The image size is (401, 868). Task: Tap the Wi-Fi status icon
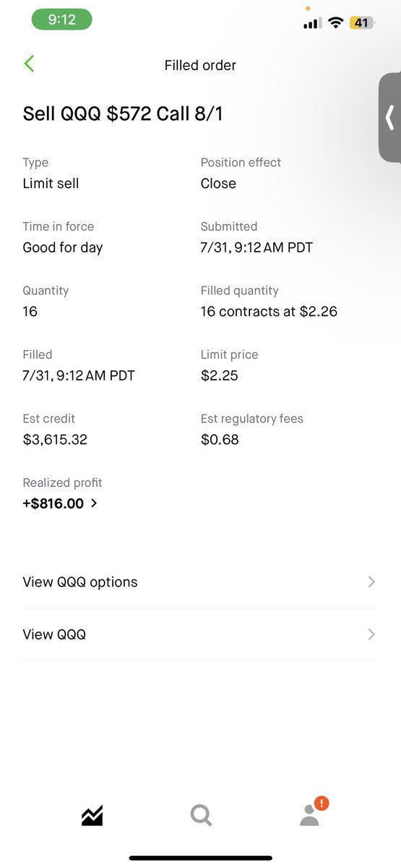pos(335,23)
